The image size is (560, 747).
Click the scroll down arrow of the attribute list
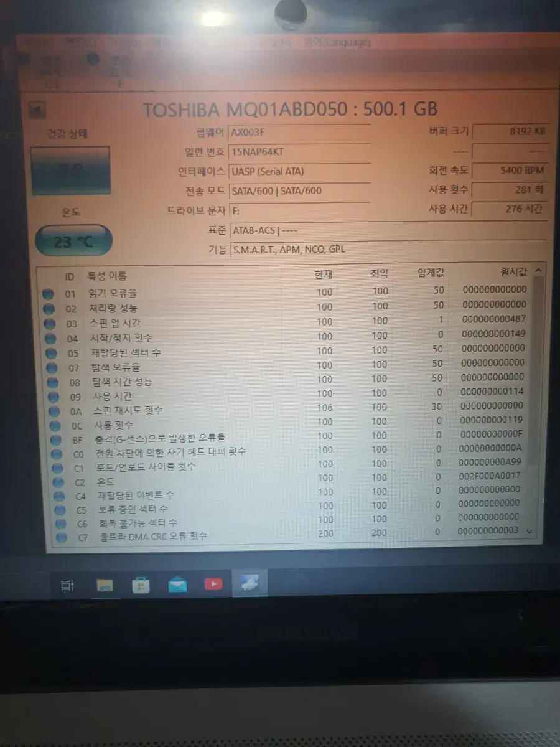coord(530,531)
